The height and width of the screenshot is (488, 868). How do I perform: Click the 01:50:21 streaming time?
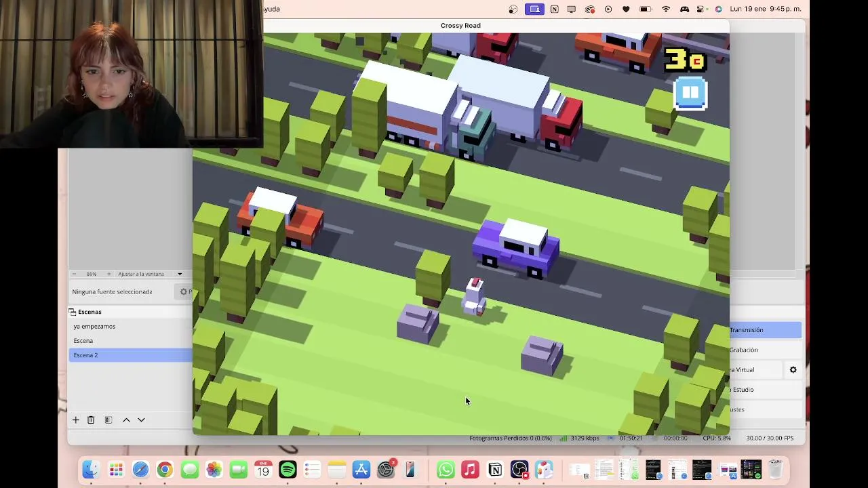click(x=631, y=439)
